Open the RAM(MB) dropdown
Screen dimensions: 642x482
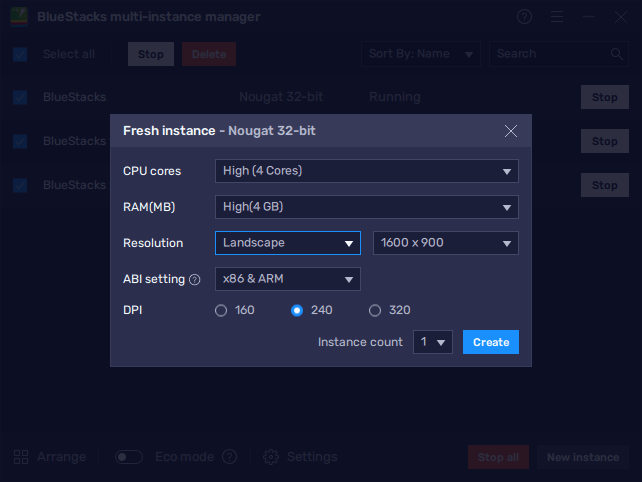tap(366, 207)
